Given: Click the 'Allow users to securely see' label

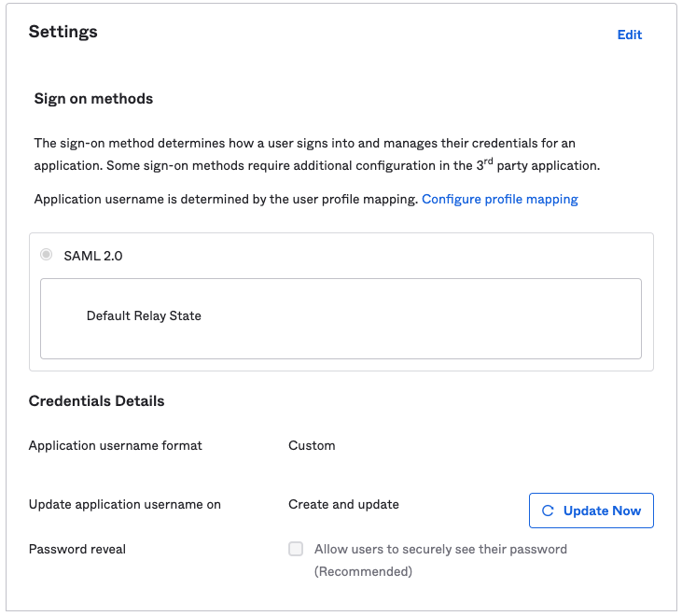Looking at the screenshot, I should pos(440,549).
